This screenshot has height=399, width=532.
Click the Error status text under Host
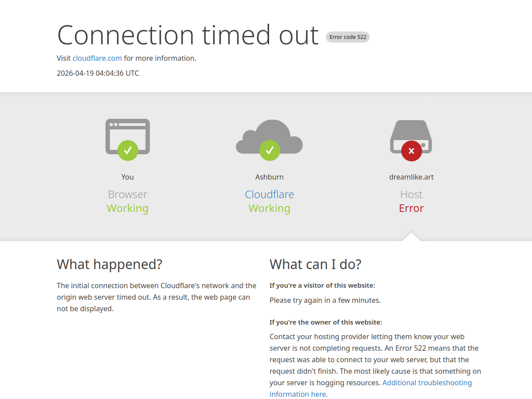(411, 208)
